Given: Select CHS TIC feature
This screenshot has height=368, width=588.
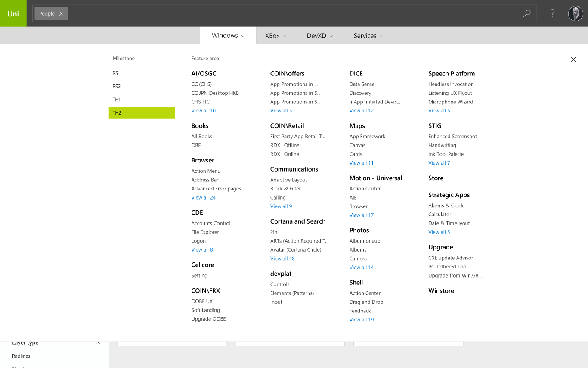Looking at the screenshot, I should 201,102.
